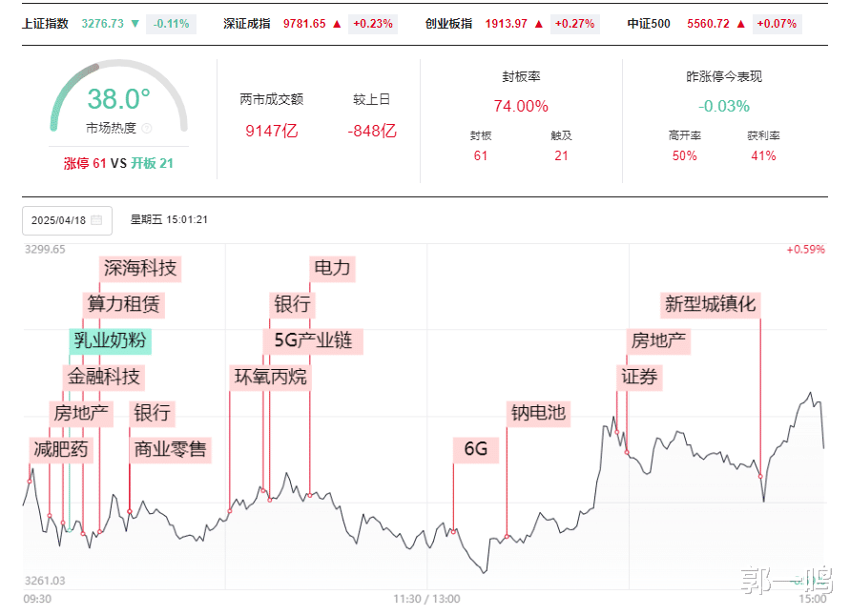Select the 深海科技 sector label

point(140,268)
